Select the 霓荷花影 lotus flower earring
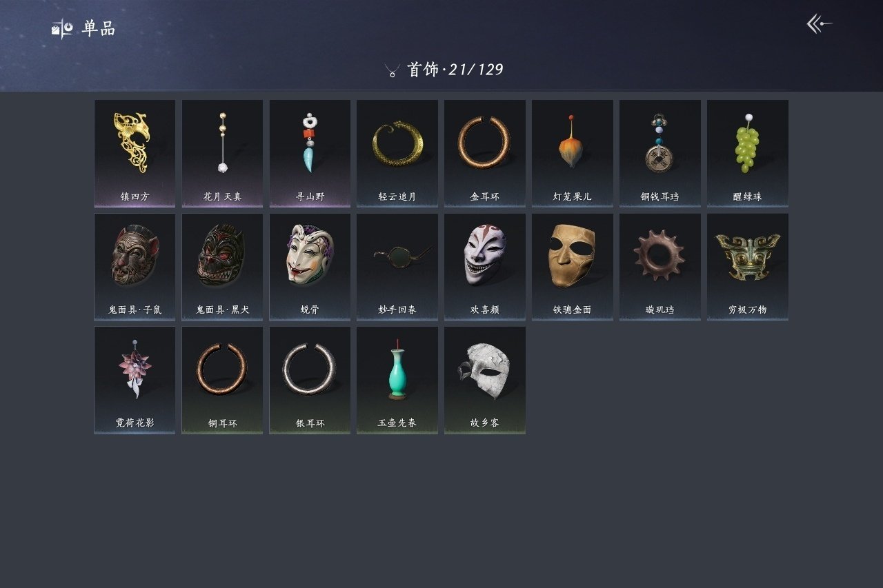The image size is (883, 588). point(135,381)
